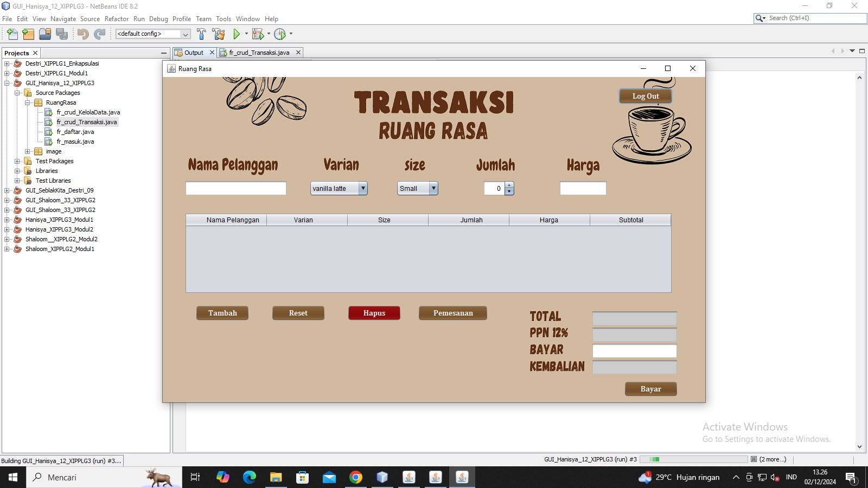Click the Build Project hammer icon
868x488 pixels.
pyautogui.click(x=201, y=34)
